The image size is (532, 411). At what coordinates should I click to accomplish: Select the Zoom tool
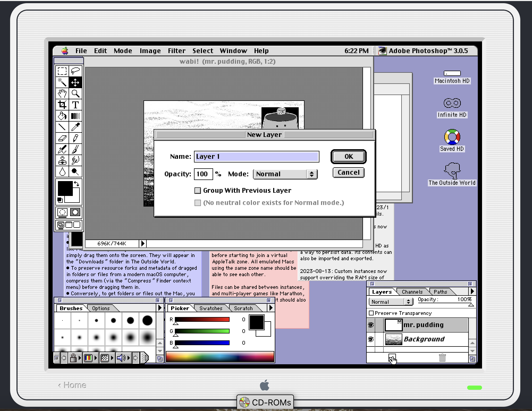coord(75,93)
